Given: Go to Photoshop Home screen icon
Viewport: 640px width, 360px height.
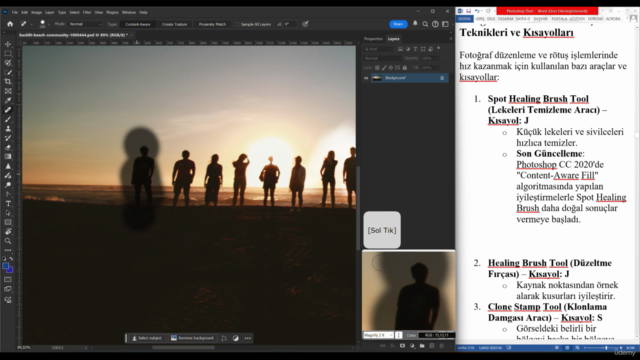Looking at the screenshot, I should 10,24.
